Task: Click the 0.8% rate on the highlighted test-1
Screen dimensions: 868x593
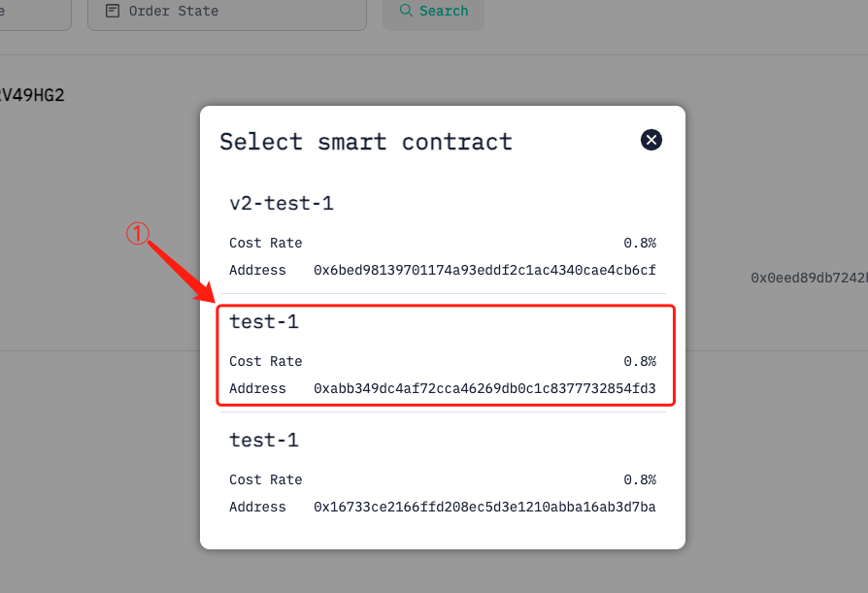Action: [x=640, y=361]
